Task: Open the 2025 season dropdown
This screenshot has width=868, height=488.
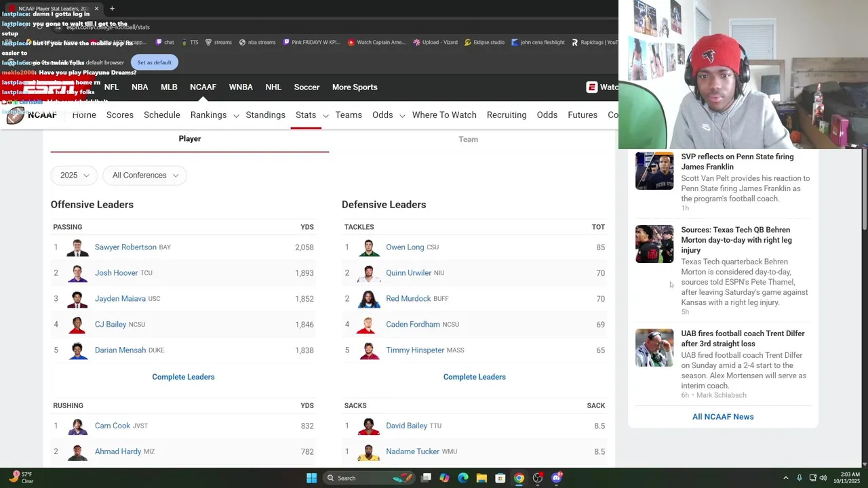Action: [74, 175]
